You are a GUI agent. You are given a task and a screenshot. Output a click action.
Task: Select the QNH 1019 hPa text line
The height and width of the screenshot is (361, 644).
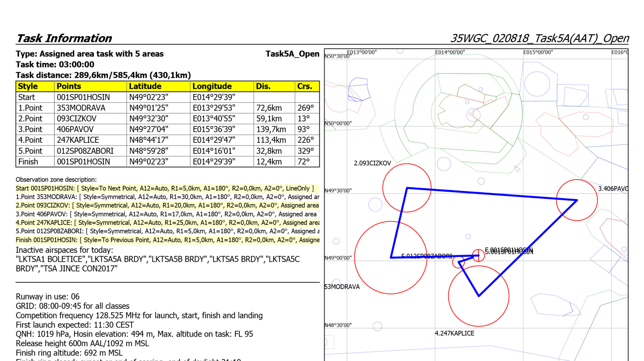[x=134, y=334]
